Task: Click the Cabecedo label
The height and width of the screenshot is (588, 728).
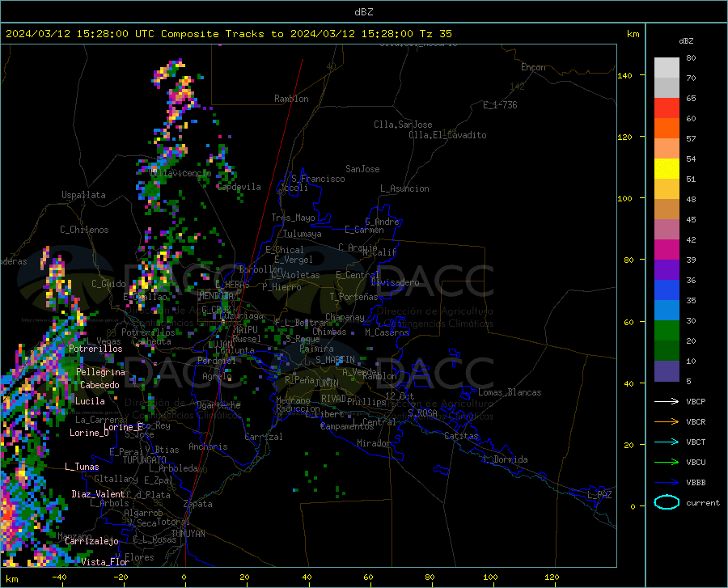Action: point(99,385)
